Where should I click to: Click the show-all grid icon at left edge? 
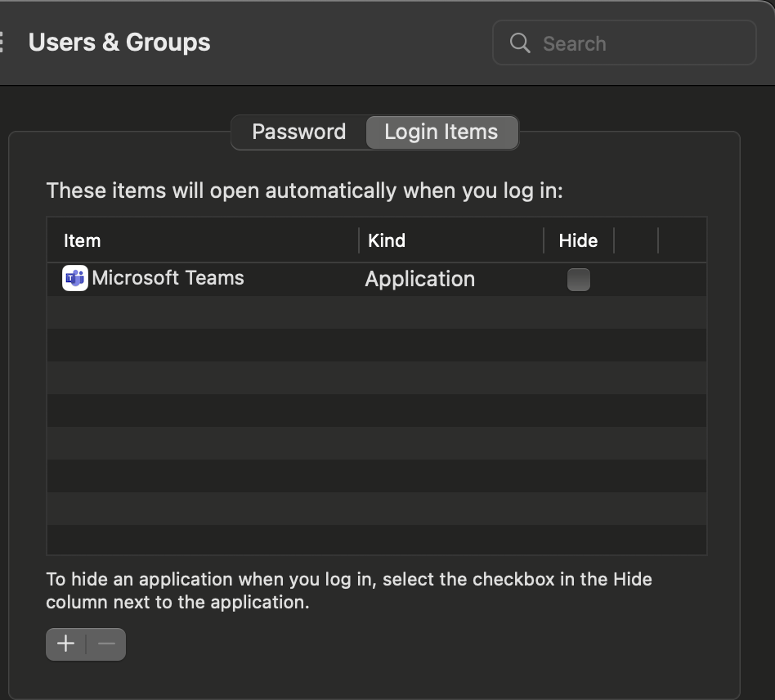pos(2,43)
